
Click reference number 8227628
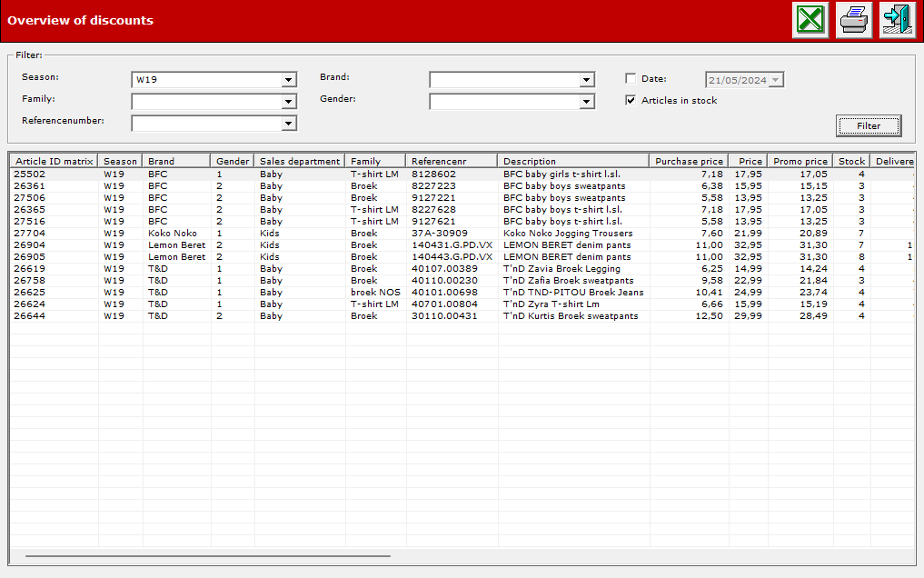click(x=433, y=209)
